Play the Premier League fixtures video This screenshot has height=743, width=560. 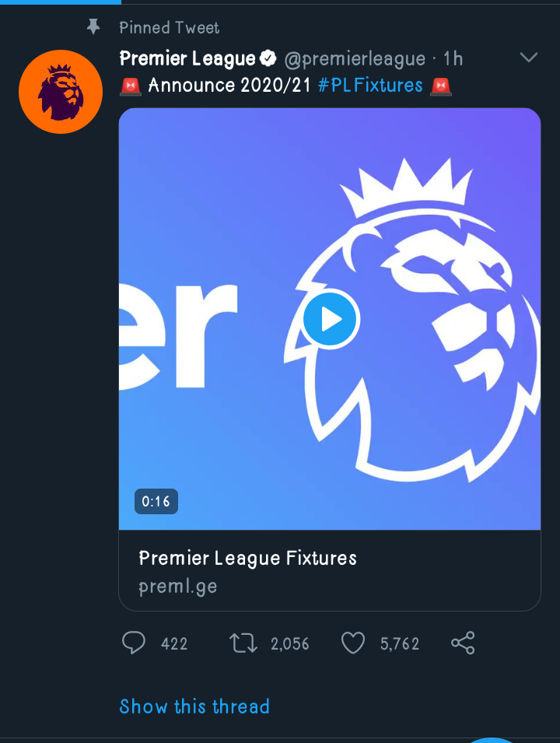(330, 319)
